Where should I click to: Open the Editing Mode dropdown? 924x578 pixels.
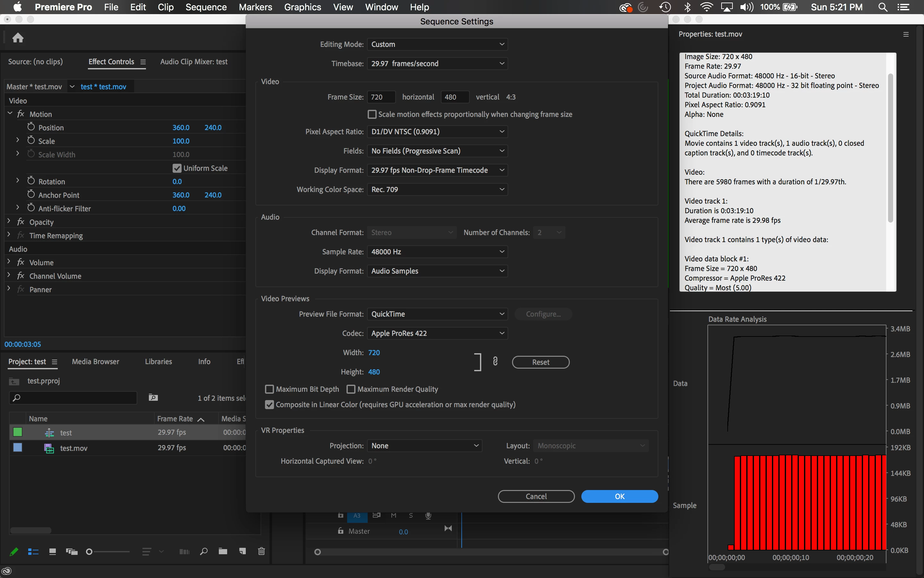pyautogui.click(x=437, y=44)
